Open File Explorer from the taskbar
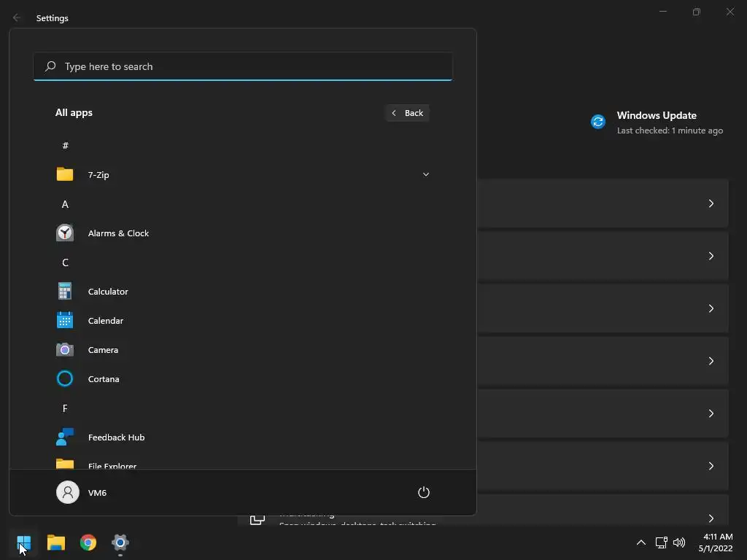The image size is (747, 560). (56, 542)
